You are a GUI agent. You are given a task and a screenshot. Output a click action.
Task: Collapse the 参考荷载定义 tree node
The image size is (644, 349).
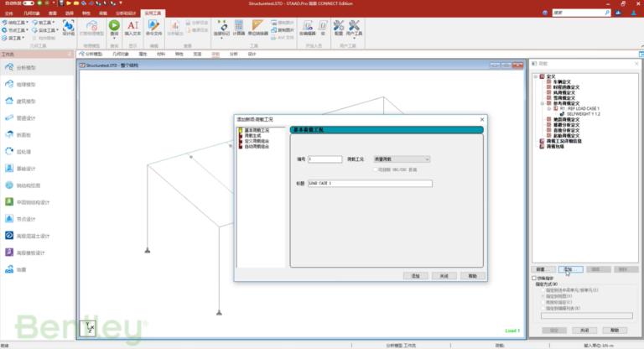[x=543, y=103]
